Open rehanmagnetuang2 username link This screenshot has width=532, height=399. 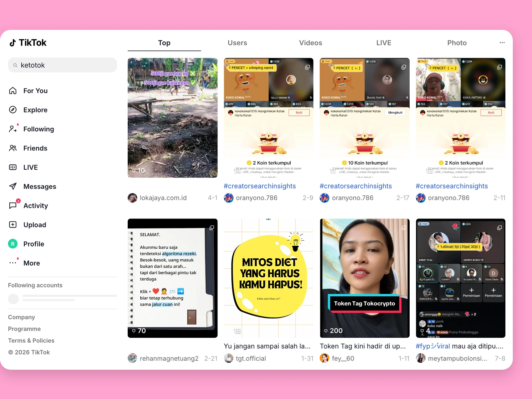(169, 358)
